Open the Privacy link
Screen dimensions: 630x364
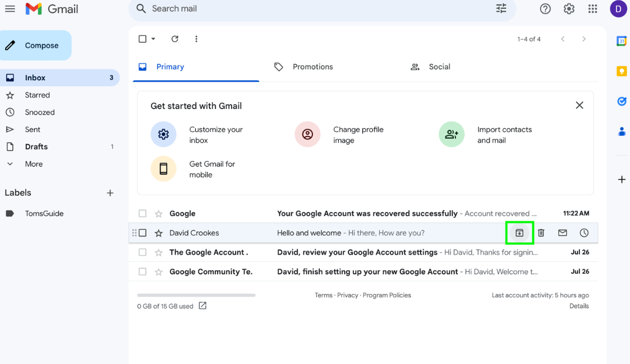348,296
